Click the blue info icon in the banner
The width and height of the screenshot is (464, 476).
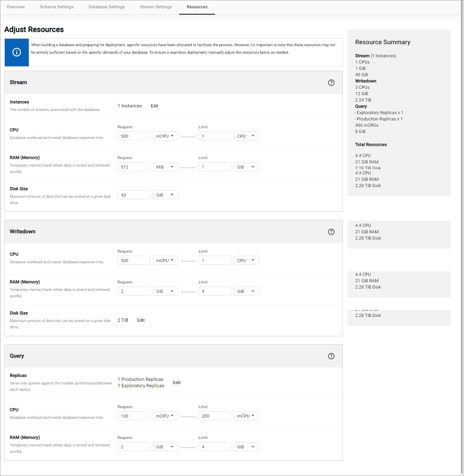(x=17, y=52)
